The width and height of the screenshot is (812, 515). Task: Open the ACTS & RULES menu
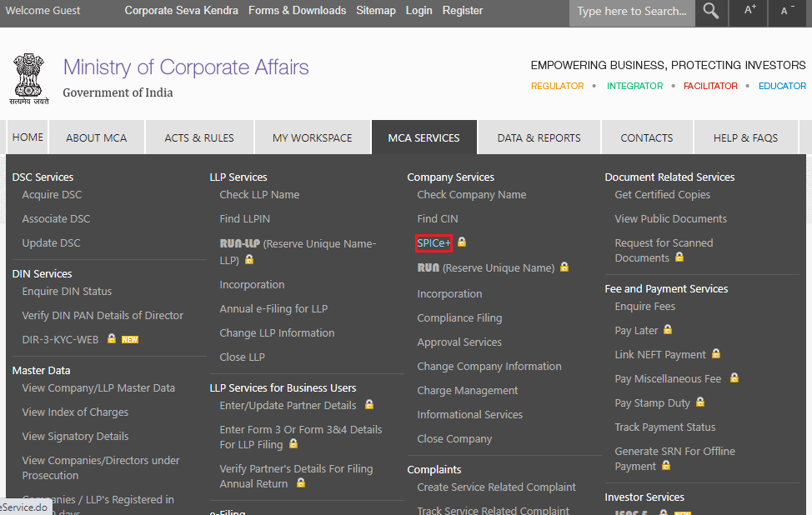click(199, 137)
